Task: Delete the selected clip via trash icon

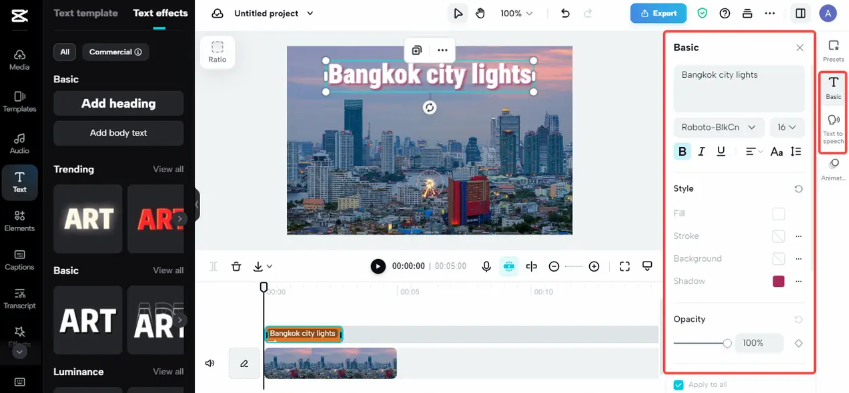Action: click(236, 266)
